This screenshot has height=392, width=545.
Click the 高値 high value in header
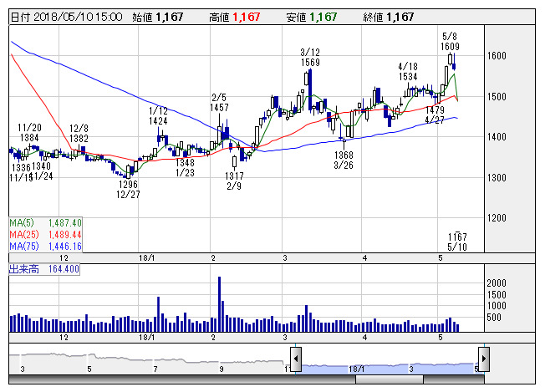click(x=246, y=17)
